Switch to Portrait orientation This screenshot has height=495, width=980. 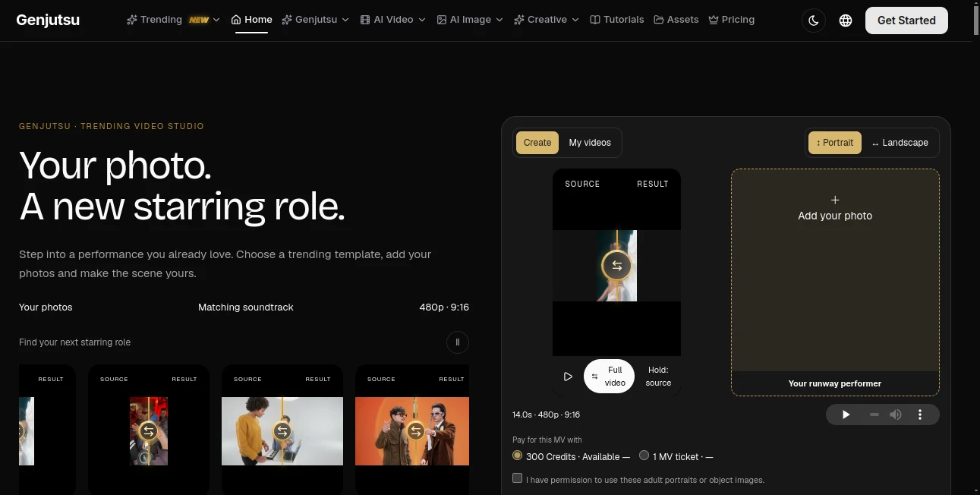[x=835, y=143]
